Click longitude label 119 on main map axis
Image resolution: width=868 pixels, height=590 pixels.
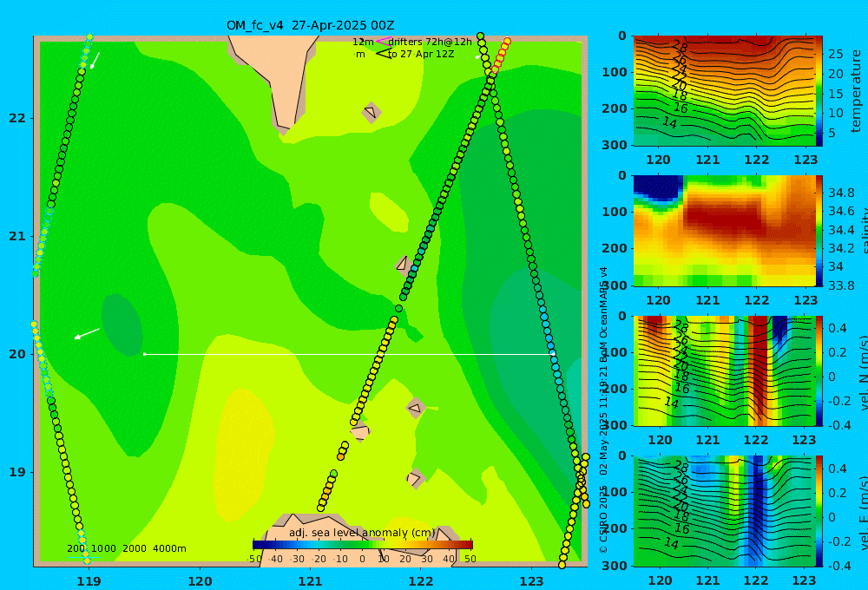(x=89, y=581)
